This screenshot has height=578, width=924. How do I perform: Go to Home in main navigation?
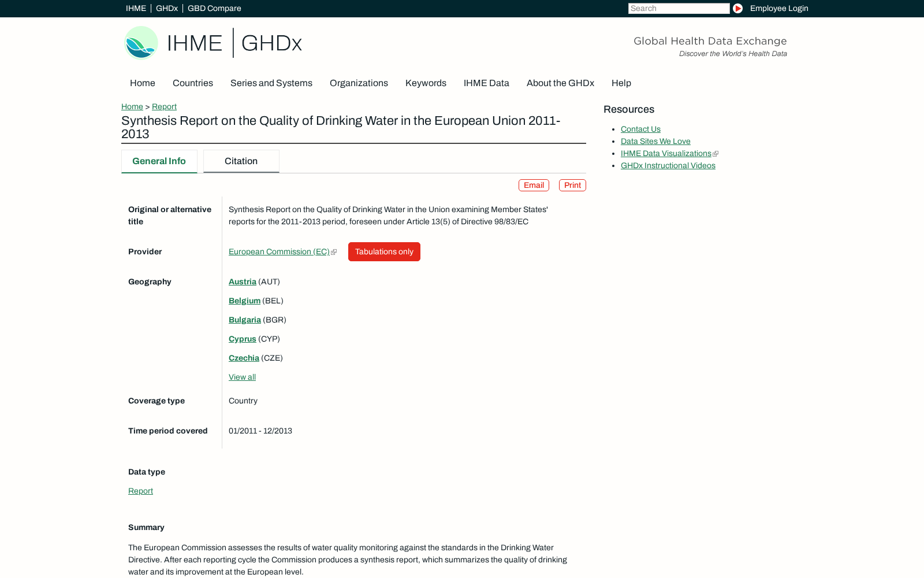143,83
